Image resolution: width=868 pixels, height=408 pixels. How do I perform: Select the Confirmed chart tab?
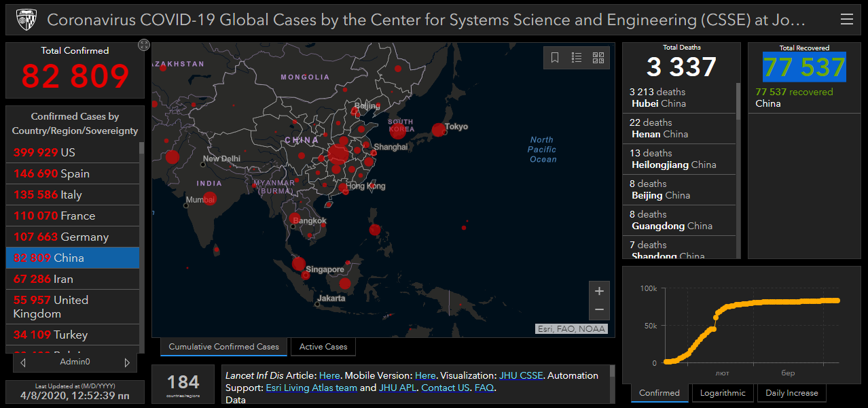(x=659, y=393)
